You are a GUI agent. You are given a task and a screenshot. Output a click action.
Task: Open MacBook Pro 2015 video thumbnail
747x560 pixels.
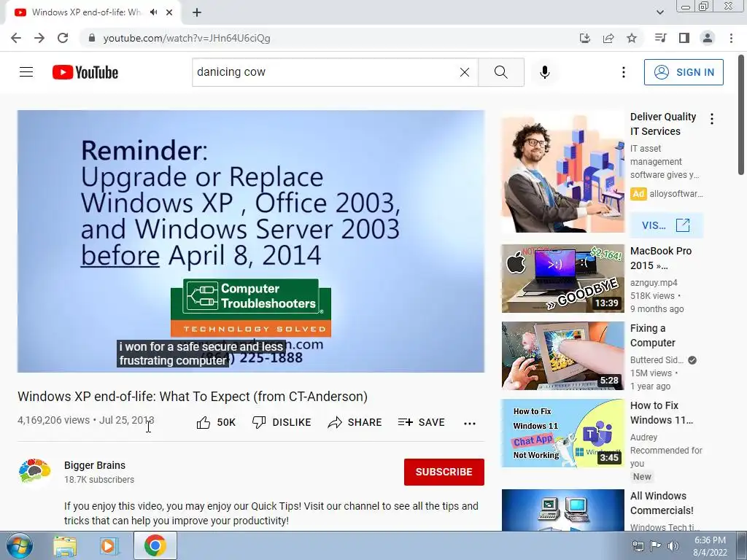tap(562, 279)
